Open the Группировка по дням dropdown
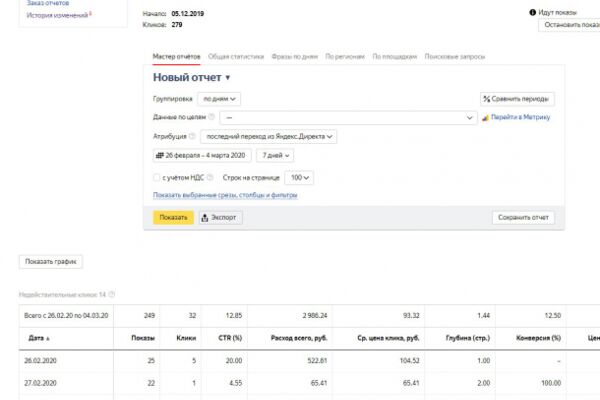600x400 pixels. coord(219,99)
